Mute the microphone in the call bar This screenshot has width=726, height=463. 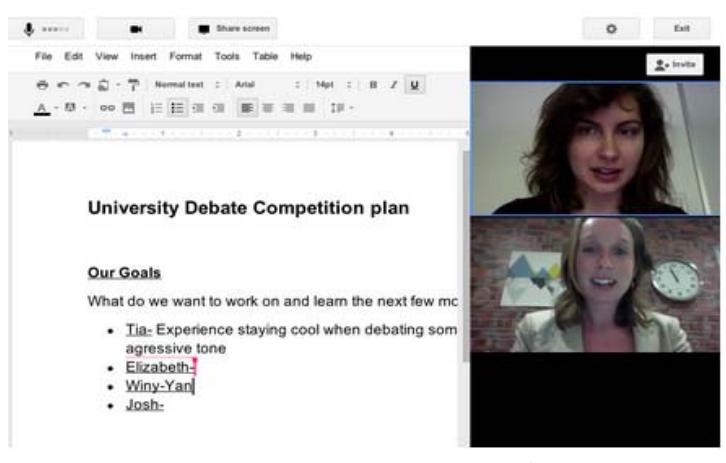coord(45,29)
